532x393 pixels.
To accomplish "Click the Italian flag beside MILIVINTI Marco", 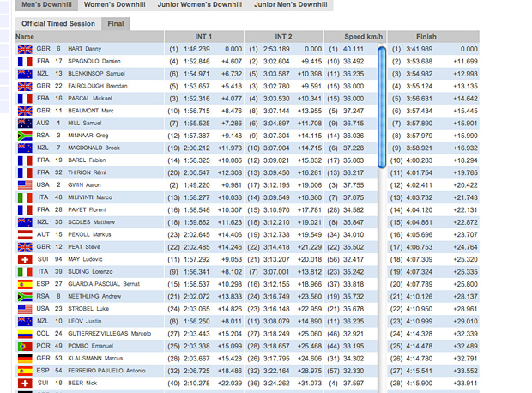I will (x=25, y=197).
